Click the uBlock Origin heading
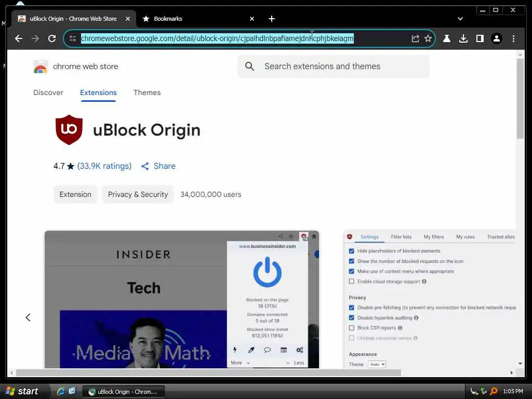This screenshot has height=399, width=532. 147,130
